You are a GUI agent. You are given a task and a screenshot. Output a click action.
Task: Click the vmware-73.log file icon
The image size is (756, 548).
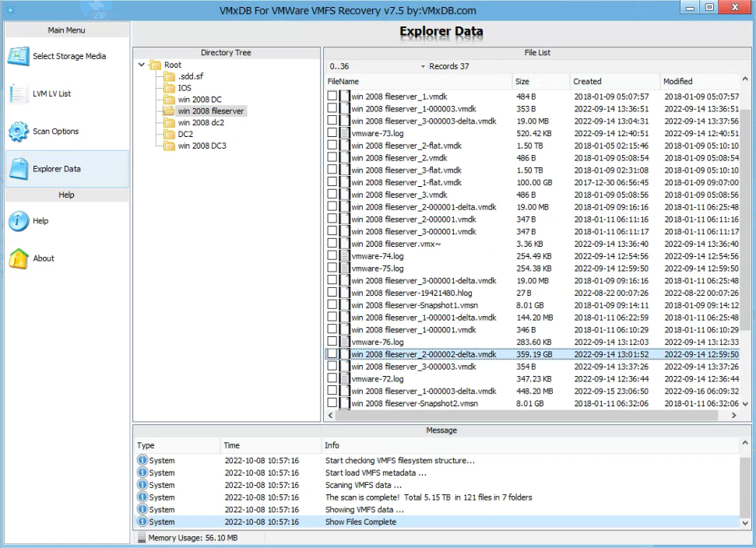coord(344,133)
